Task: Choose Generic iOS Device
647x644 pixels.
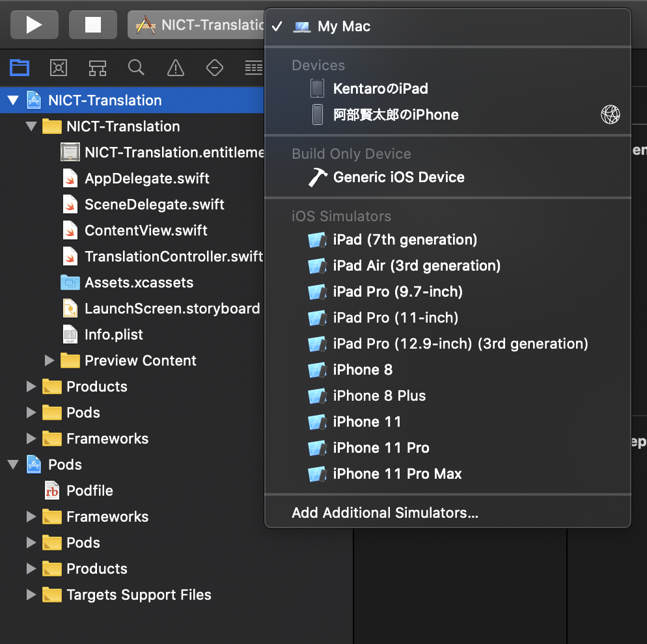Action: 448,178
